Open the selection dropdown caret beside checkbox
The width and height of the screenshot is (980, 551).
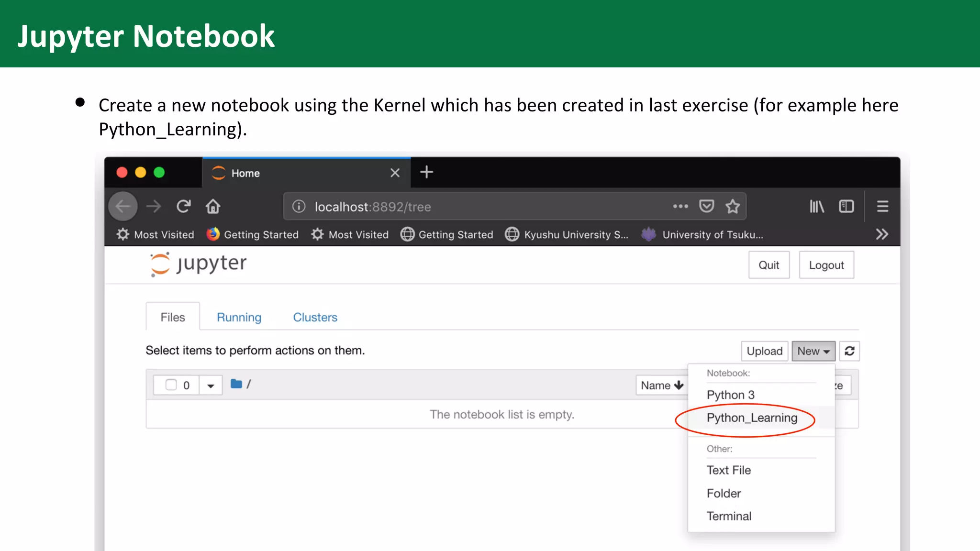click(x=211, y=386)
